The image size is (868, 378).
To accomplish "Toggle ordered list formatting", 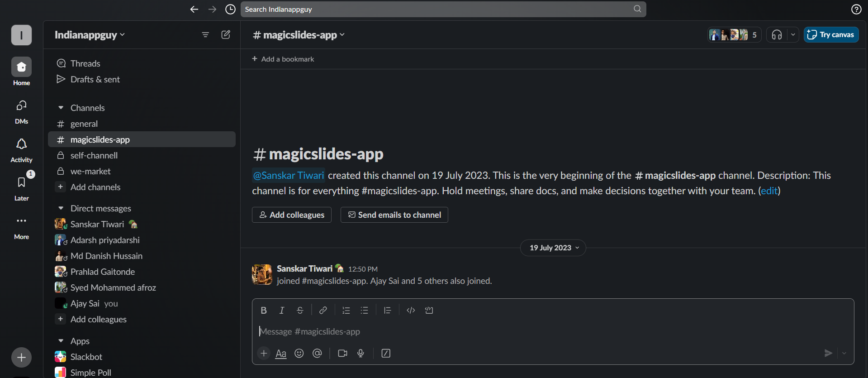I will (346, 310).
